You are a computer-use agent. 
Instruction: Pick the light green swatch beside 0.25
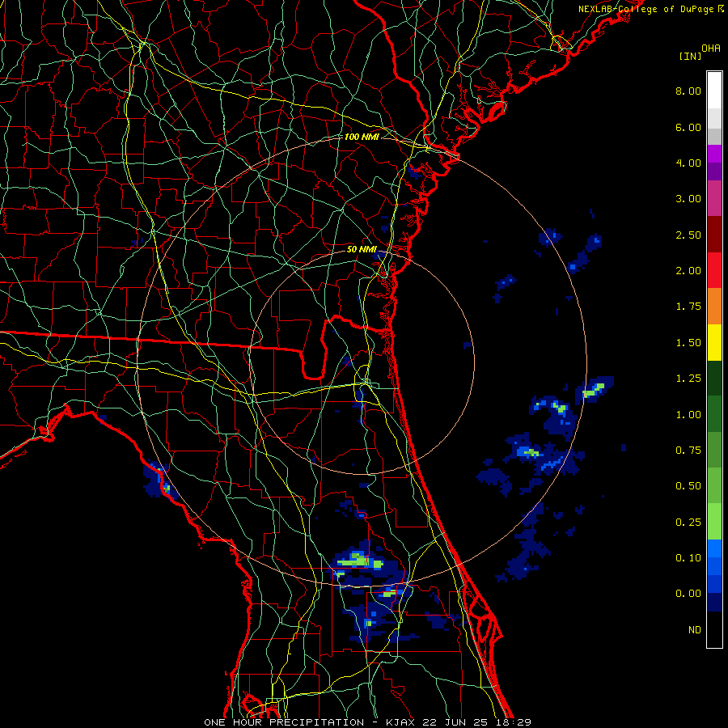(714, 522)
